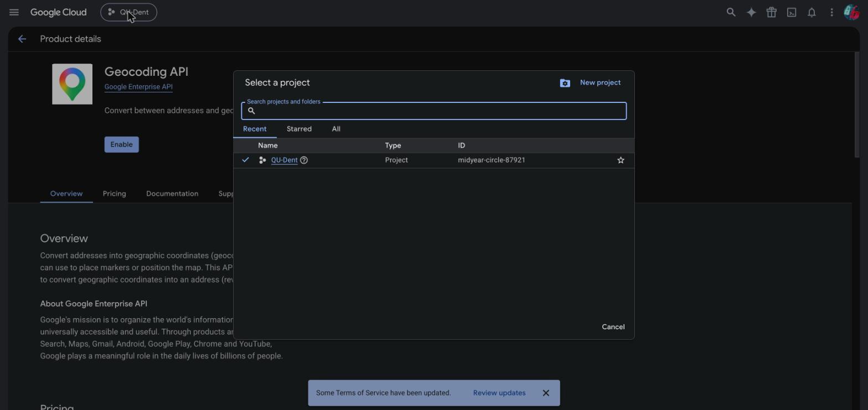Click the ID column header
This screenshot has height=410, width=868.
[461, 146]
